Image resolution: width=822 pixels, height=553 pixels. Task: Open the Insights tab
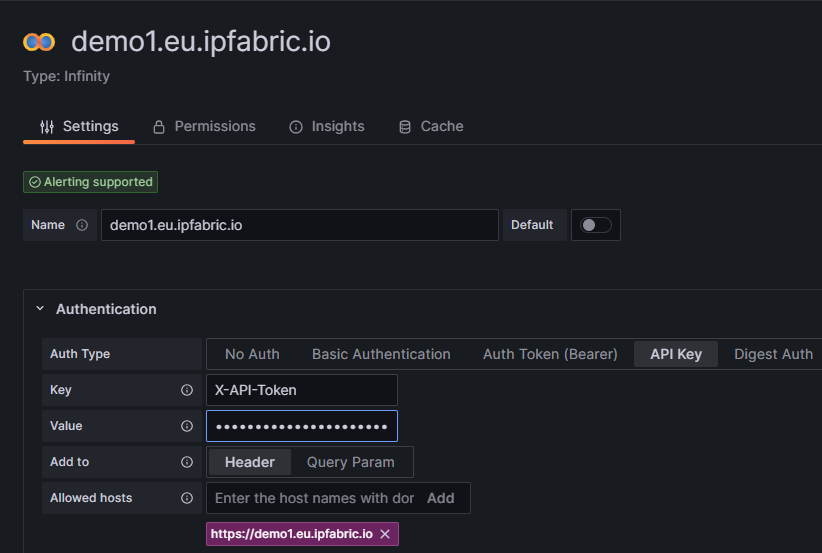pyautogui.click(x=327, y=126)
